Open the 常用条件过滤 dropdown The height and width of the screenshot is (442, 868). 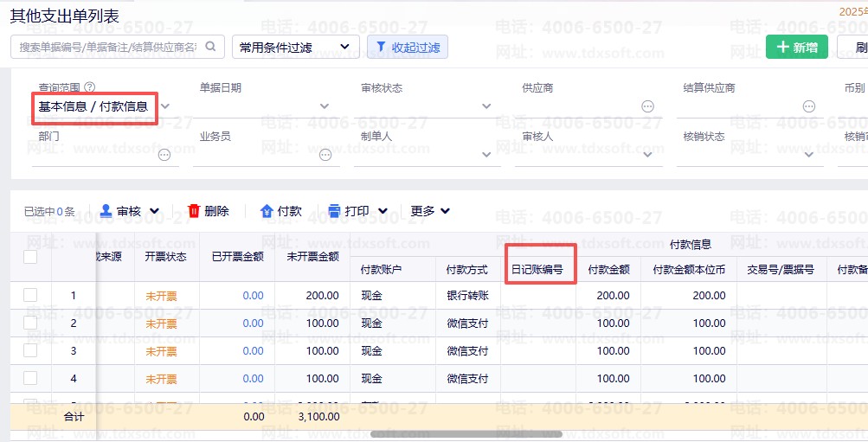click(296, 47)
